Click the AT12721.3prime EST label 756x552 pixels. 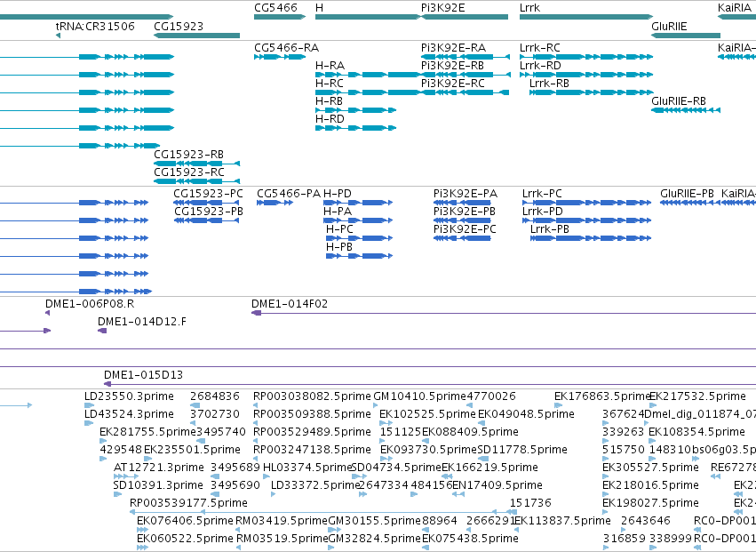[159, 468]
